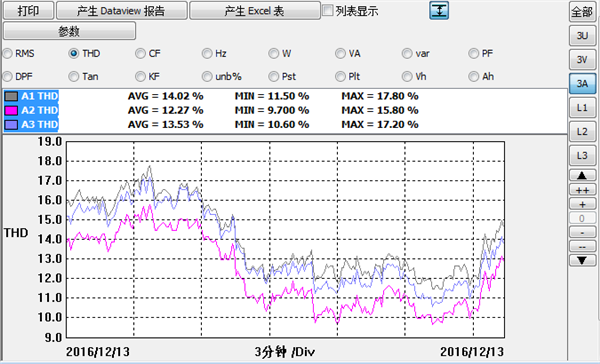This screenshot has width=600, height=364.
Task: Click the MAX = 17.80 % value
Action: click(380, 96)
